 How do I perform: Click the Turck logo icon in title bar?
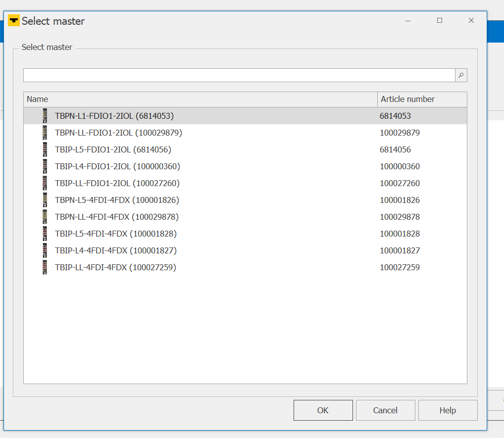14,21
